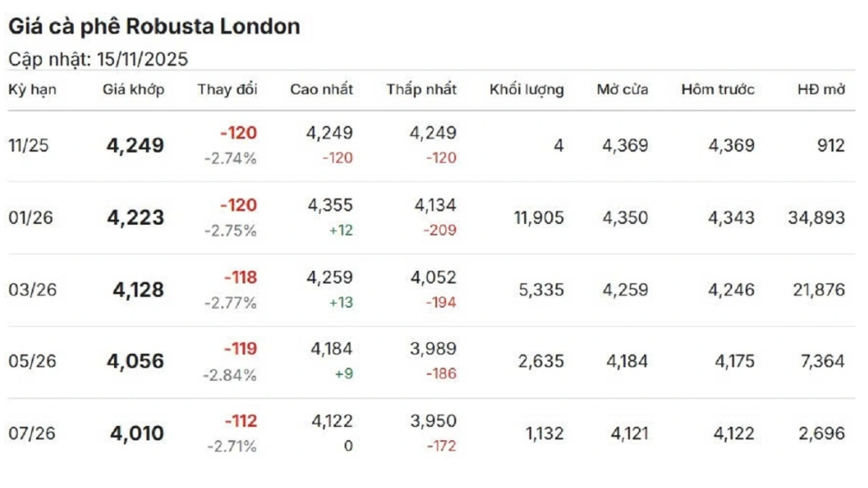868x488 pixels.
Task: Select the "Mở cửa" column header
Action: pos(622,90)
